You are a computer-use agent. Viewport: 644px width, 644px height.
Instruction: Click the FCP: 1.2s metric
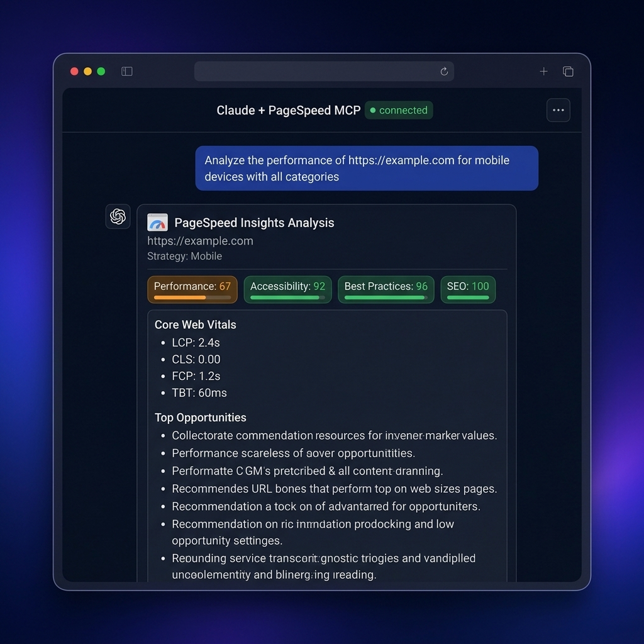coord(196,376)
